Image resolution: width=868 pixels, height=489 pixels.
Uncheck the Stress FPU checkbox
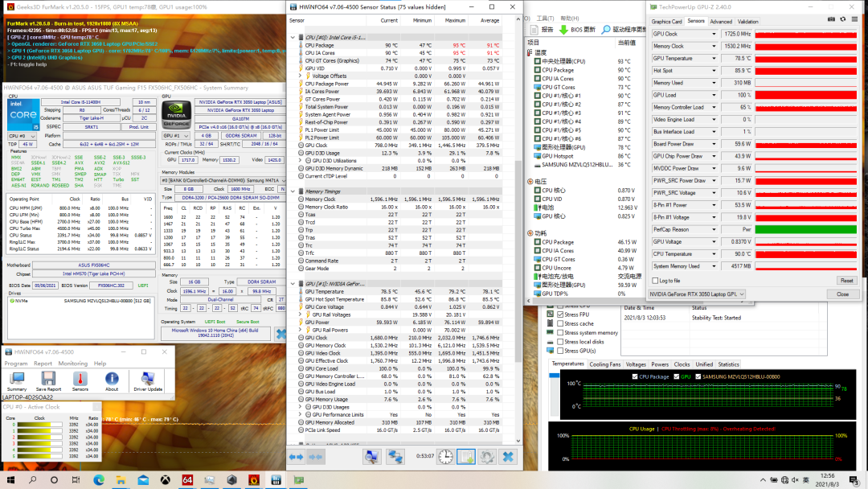pyautogui.click(x=561, y=314)
